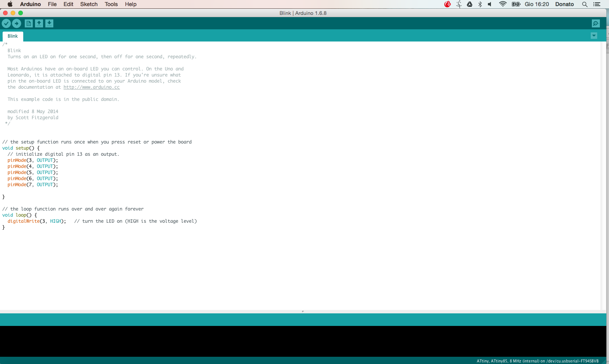Click the Wi-Fi status icon
609x364 pixels.
(503, 4)
